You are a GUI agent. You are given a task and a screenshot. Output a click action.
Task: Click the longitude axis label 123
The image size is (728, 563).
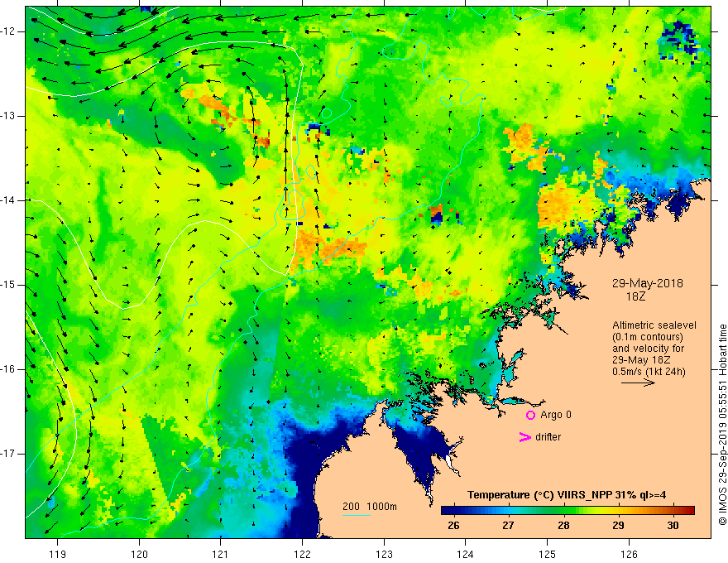[x=384, y=554]
